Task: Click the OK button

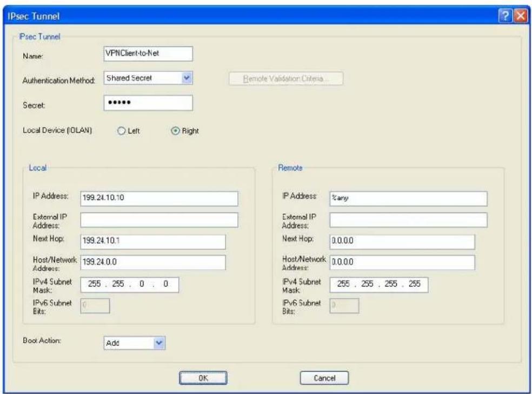Action: 203,378
